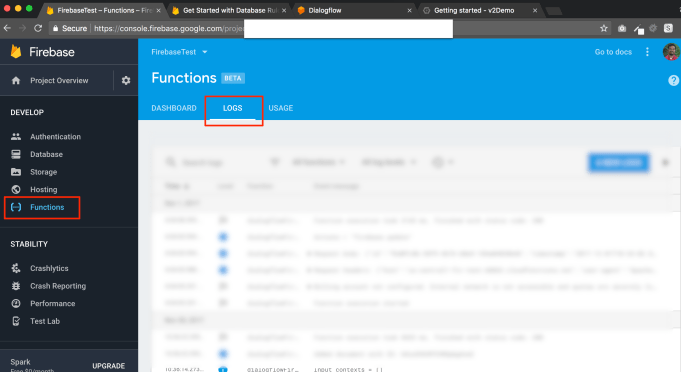Click the Firebase flame logo
681x372 pixels.
(x=16, y=52)
